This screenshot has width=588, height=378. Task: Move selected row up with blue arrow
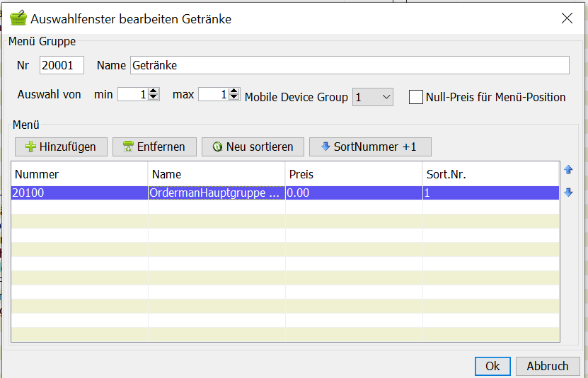point(568,169)
